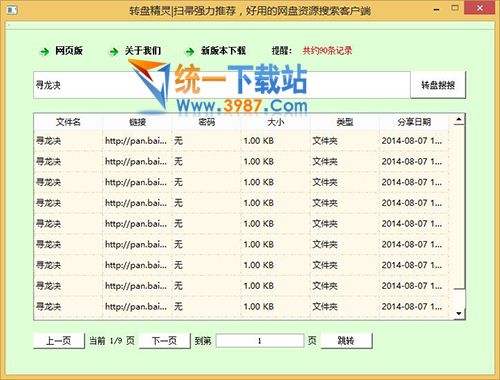The height and width of the screenshot is (380, 500).
Task: Click the green arrow beside 新版本下载
Action: pos(190,52)
